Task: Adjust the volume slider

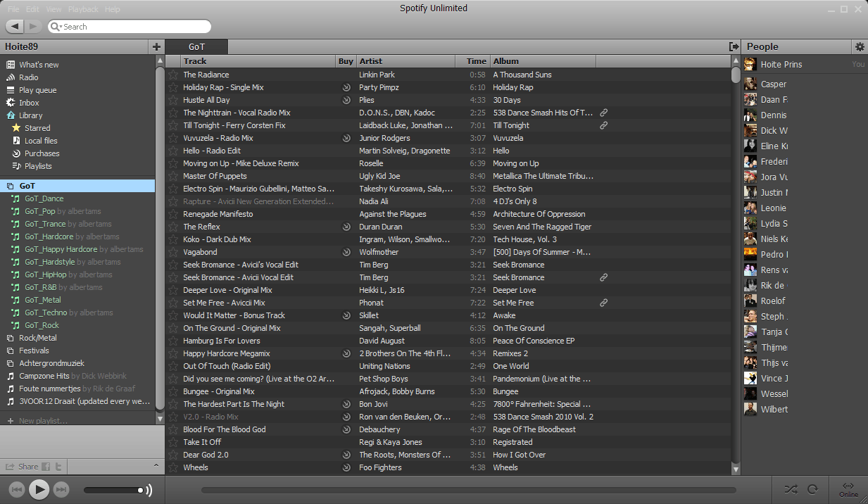Action: 113,490
